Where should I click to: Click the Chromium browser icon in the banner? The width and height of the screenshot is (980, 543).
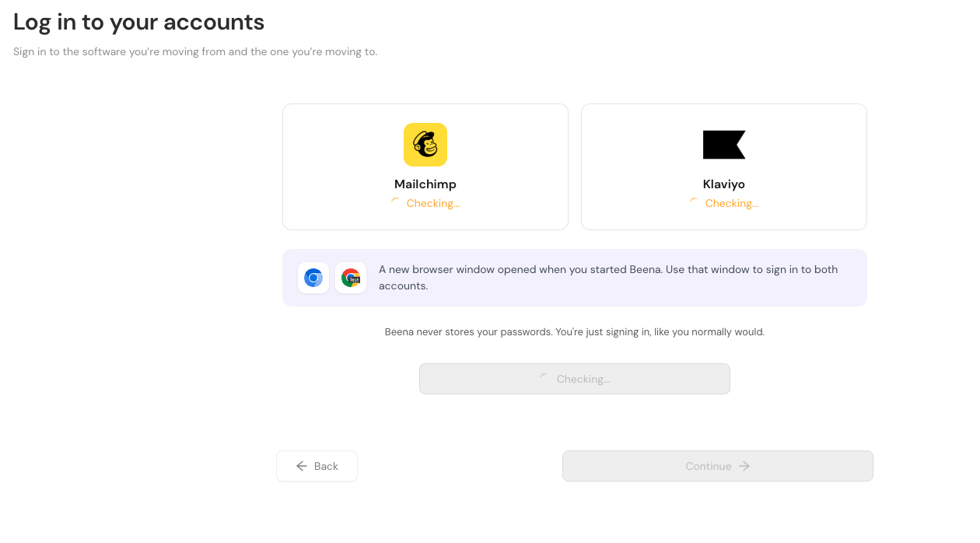coord(313,278)
